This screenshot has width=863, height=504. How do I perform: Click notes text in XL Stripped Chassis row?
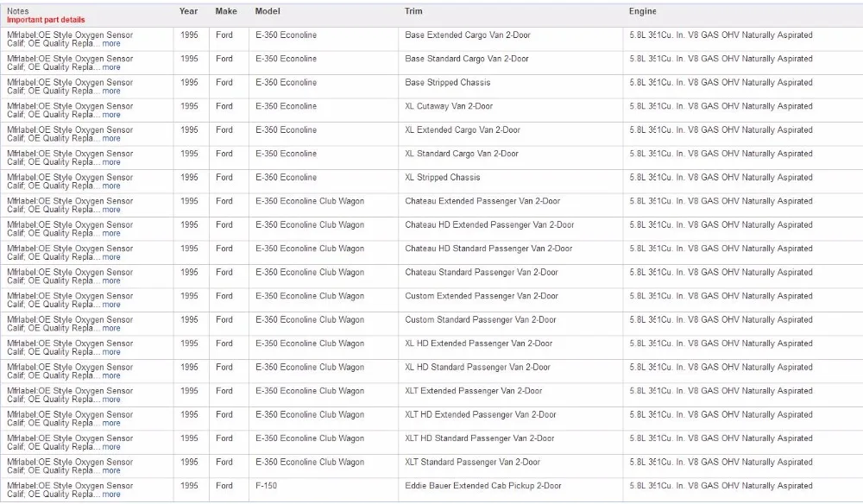pyautogui.click(x=70, y=181)
